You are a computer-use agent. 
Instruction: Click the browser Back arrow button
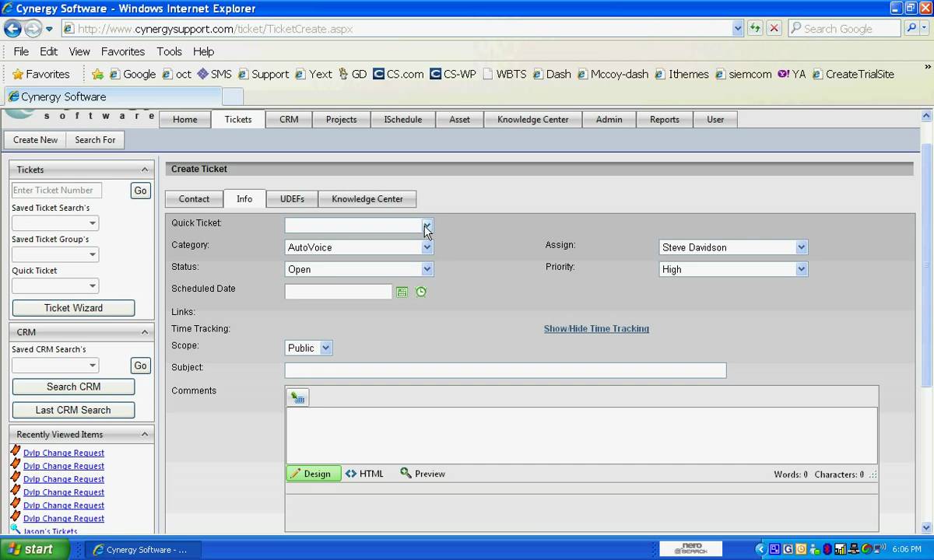[12, 29]
